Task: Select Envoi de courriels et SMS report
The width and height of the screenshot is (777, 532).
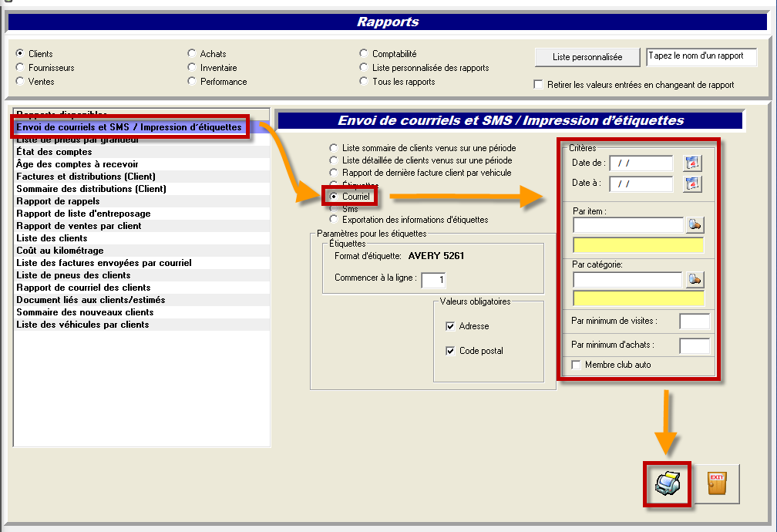Action: (142, 127)
